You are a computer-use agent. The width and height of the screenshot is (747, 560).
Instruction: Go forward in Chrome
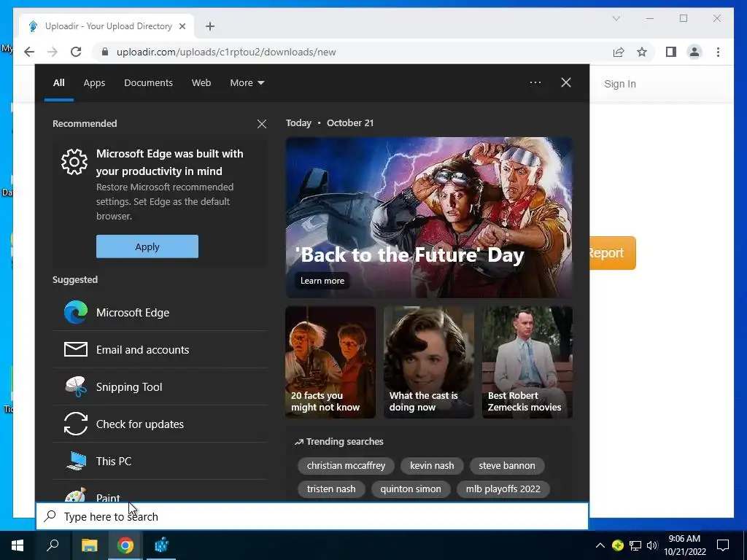pos(53,52)
